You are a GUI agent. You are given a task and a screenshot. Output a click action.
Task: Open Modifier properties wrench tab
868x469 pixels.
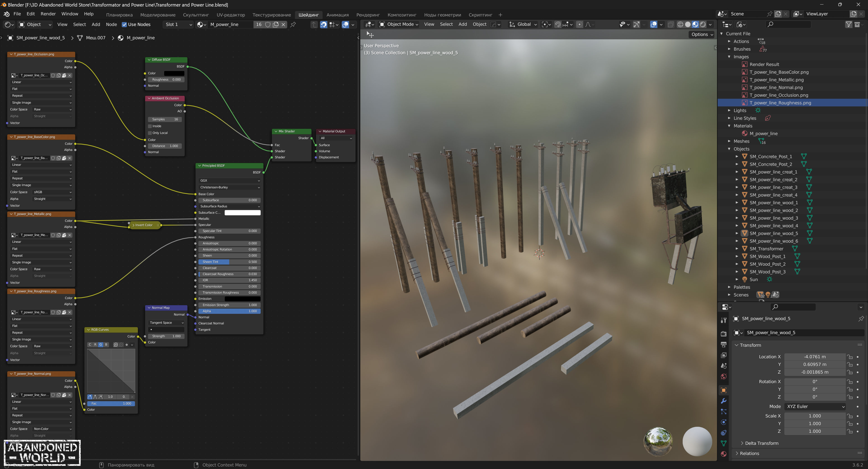pos(723,401)
